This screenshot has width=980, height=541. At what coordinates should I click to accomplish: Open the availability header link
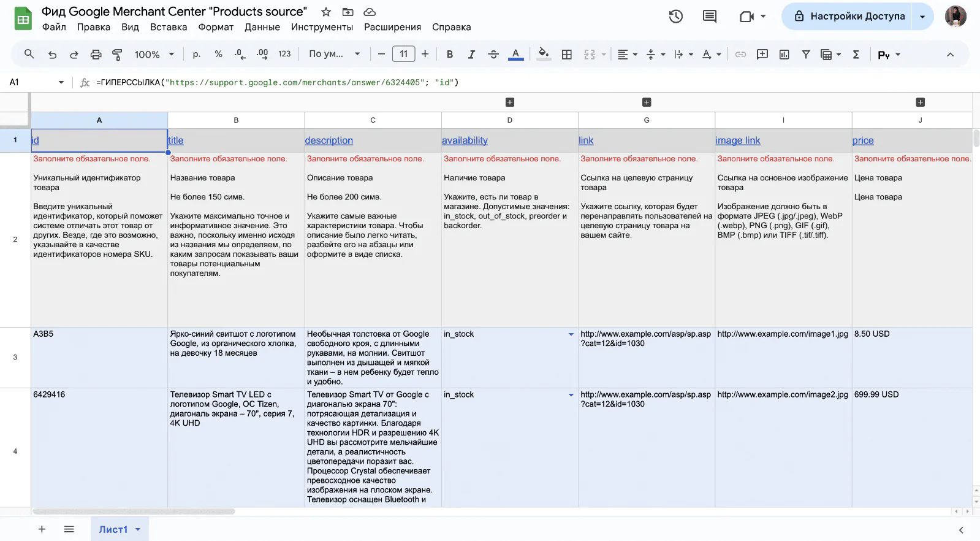point(465,140)
